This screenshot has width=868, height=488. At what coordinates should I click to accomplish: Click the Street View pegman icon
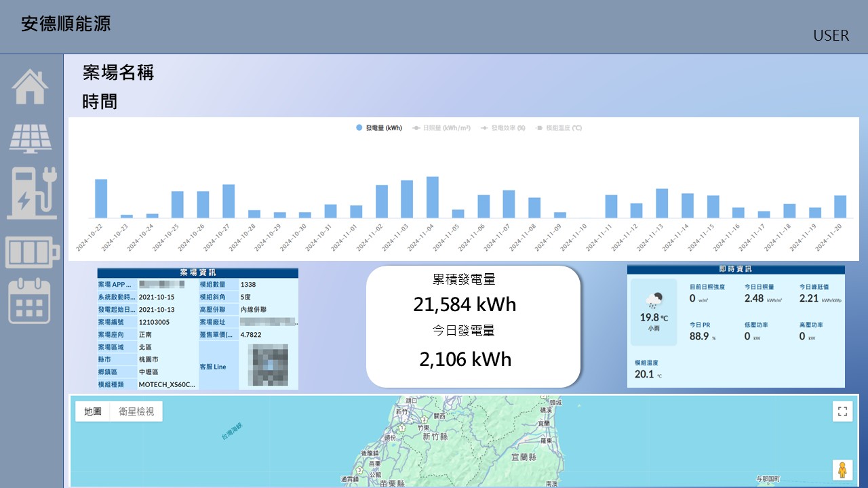pyautogui.click(x=842, y=470)
